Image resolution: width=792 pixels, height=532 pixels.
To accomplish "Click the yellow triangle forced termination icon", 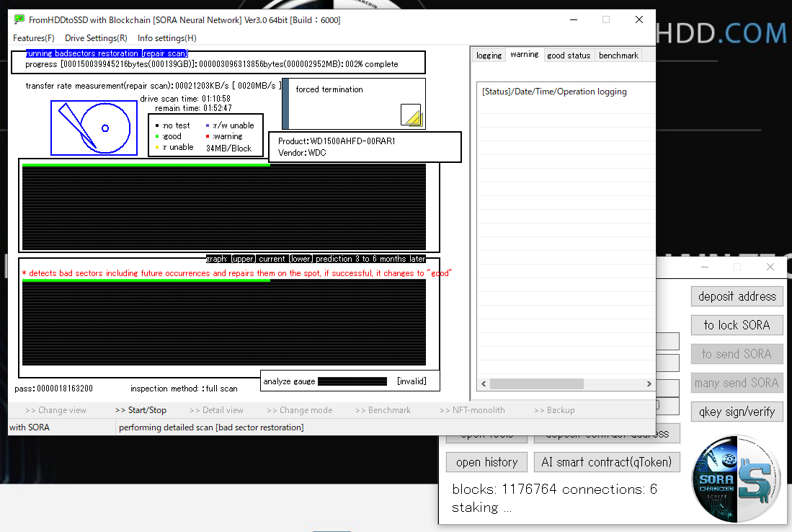I will [411, 115].
